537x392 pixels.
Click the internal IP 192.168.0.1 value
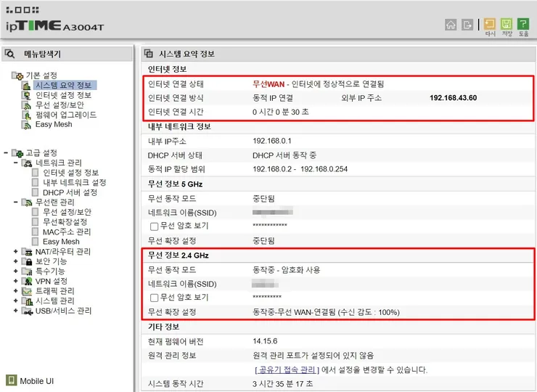pyautogui.click(x=272, y=141)
